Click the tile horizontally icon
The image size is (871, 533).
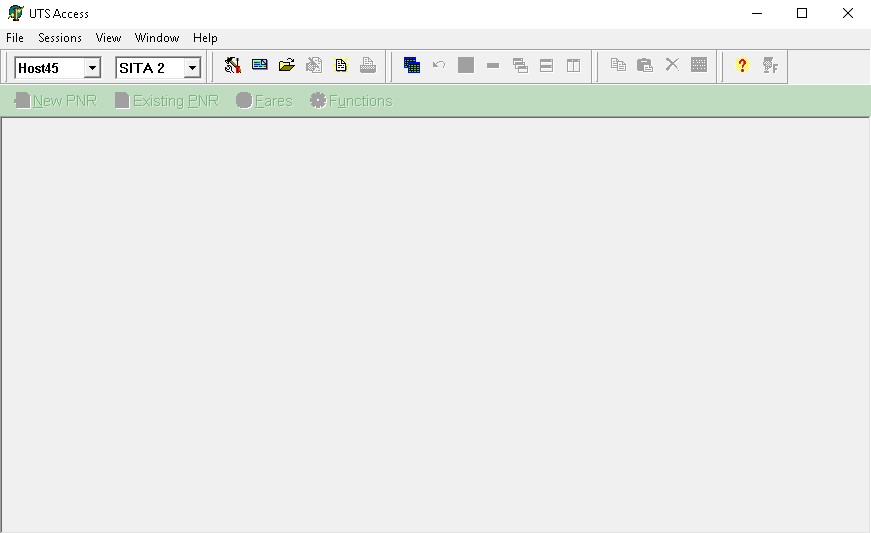click(547, 66)
